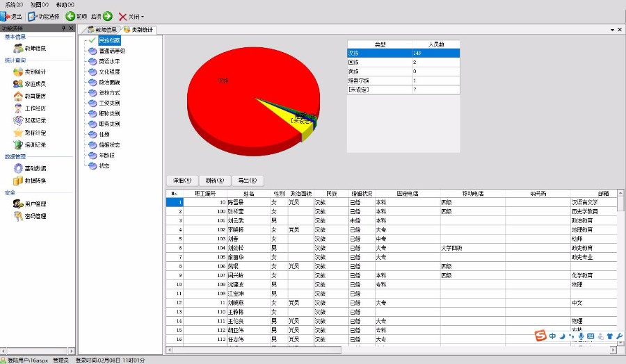
Task: Click the staff grid horizontal scrollbar
Action: pyautogui.click(x=391, y=349)
